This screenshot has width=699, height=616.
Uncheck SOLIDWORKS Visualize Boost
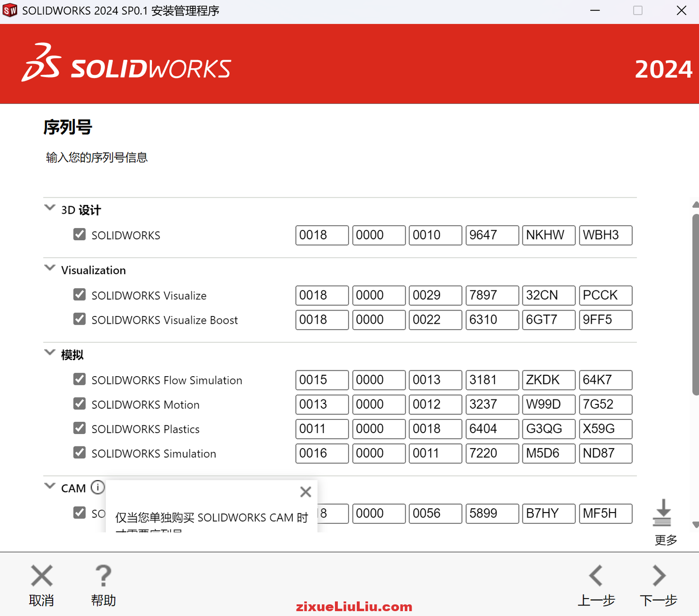pos(79,319)
